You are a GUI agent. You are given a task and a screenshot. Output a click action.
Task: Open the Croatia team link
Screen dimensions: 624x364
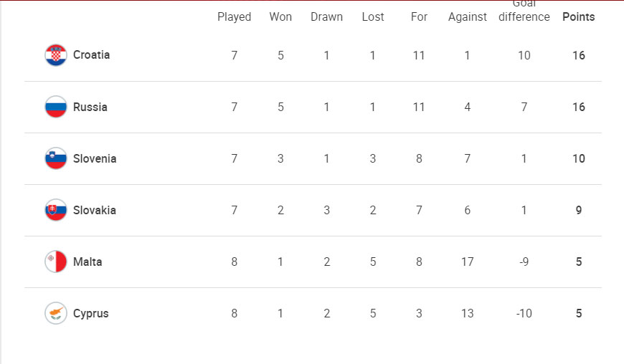point(92,55)
